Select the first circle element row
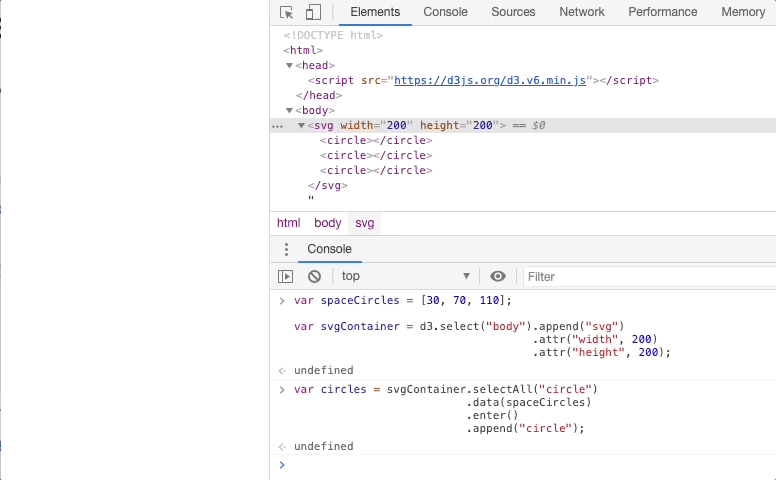This screenshot has height=480, width=776. tap(376, 141)
